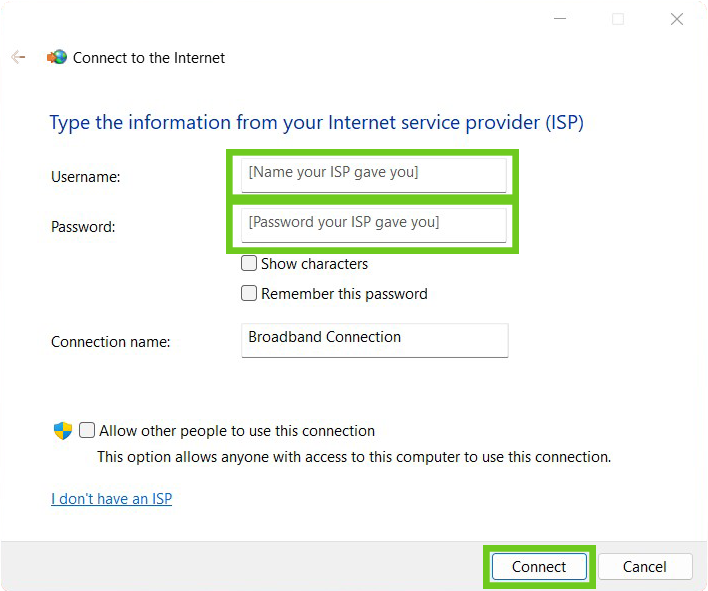Click the "Username:" label
Screen dimensions: 708x591
coord(85,177)
